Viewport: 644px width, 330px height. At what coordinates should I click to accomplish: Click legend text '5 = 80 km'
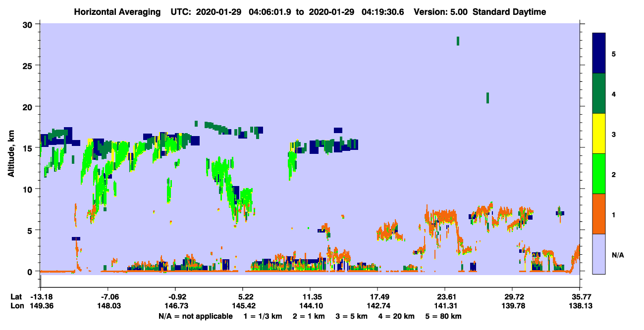coord(444,316)
